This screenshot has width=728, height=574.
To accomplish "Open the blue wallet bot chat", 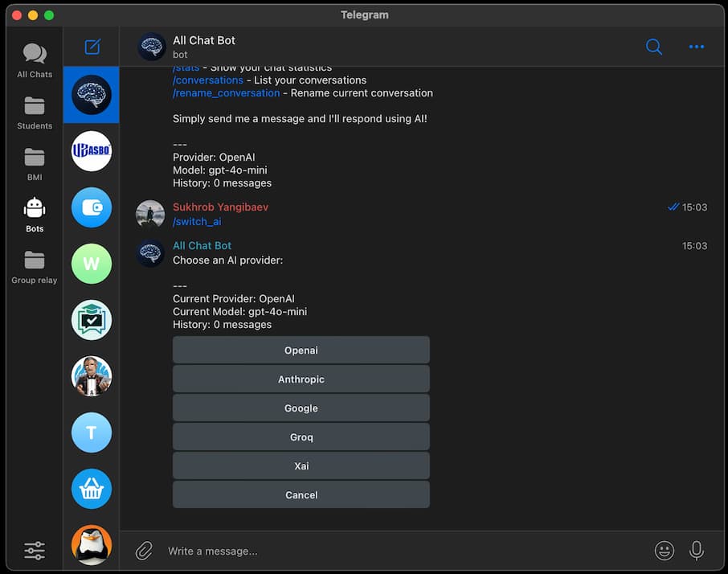I will point(92,207).
